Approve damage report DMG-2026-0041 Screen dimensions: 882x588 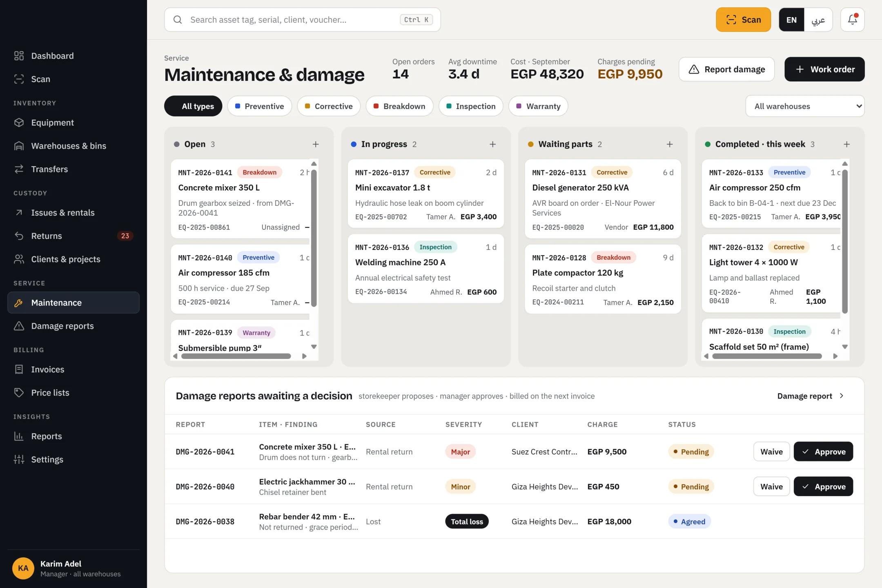(x=823, y=452)
